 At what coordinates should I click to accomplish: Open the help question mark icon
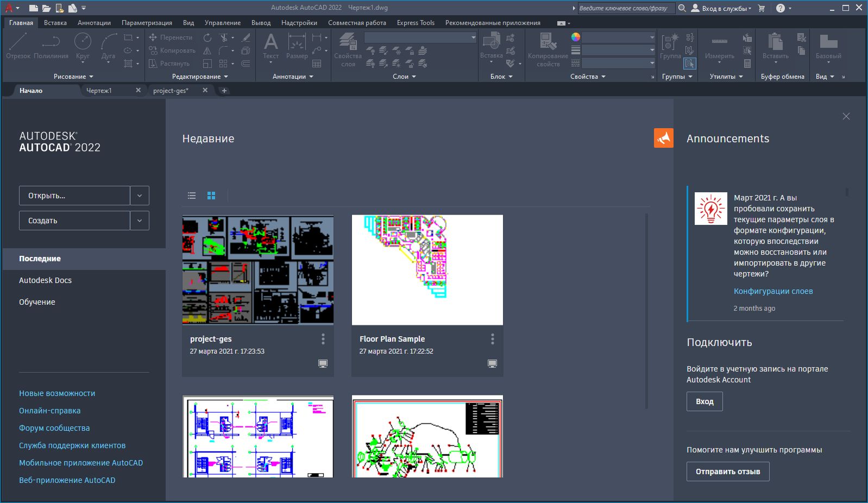781,8
